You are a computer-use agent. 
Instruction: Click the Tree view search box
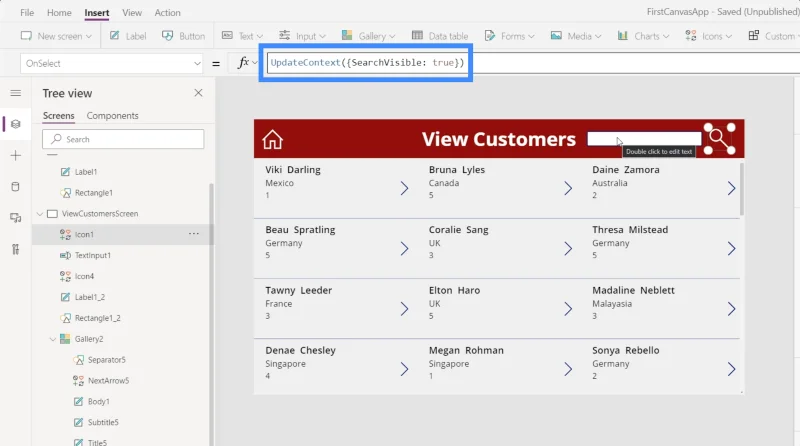click(123, 139)
